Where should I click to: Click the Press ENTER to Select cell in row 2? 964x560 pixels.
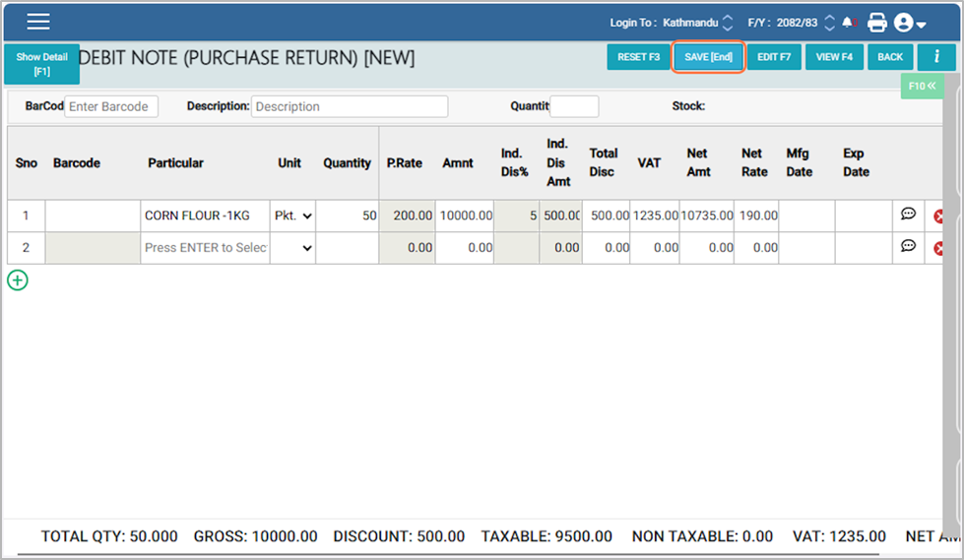[205, 248]
